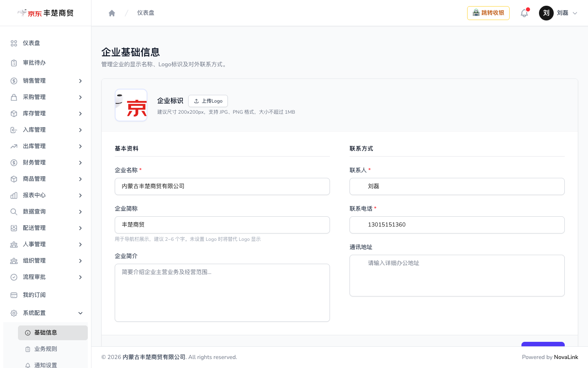Click the home breadcrumb icon
The image size is (588, 368).
tap(112, 13)
